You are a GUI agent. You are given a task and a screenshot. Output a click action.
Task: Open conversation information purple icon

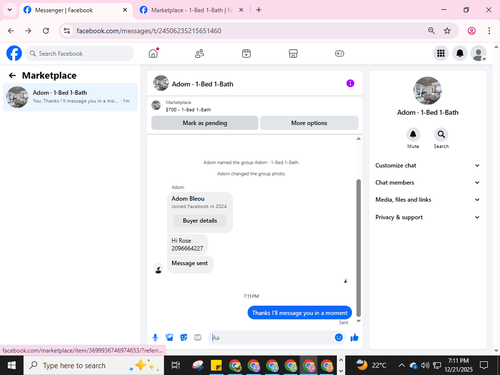[x=350, y=83]
